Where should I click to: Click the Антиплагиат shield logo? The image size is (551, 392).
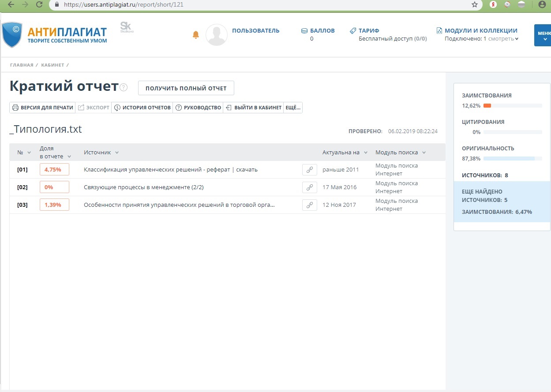[12, 34]
